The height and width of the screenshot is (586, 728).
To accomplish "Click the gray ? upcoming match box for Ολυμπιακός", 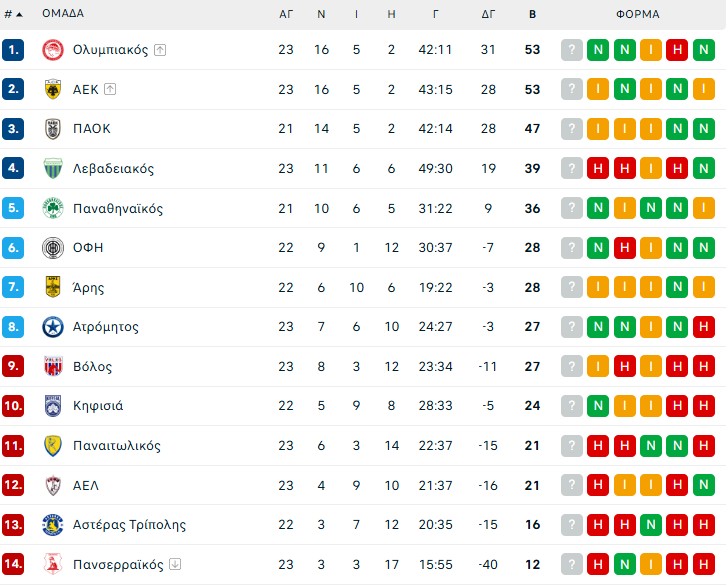I will coord(572,50).
